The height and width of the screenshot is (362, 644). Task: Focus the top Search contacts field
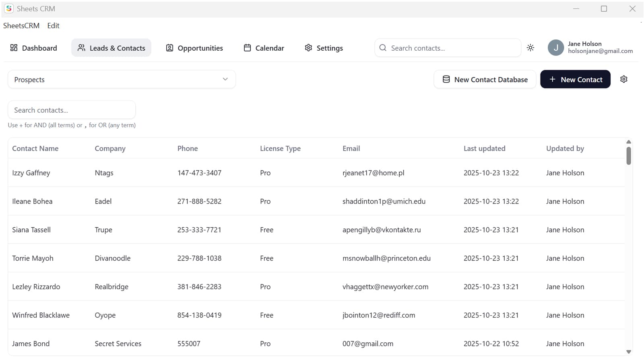click(x=448, y=48)
